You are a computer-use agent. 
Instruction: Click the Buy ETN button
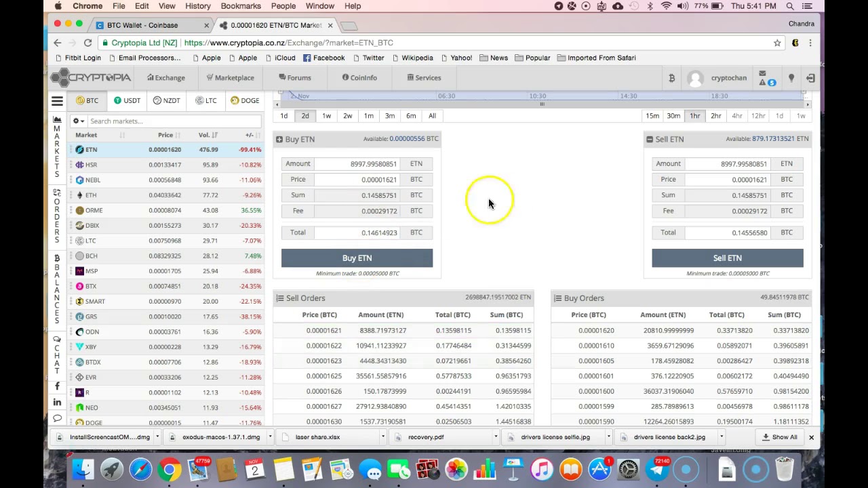pyautogui.click(x=357, y=258)
